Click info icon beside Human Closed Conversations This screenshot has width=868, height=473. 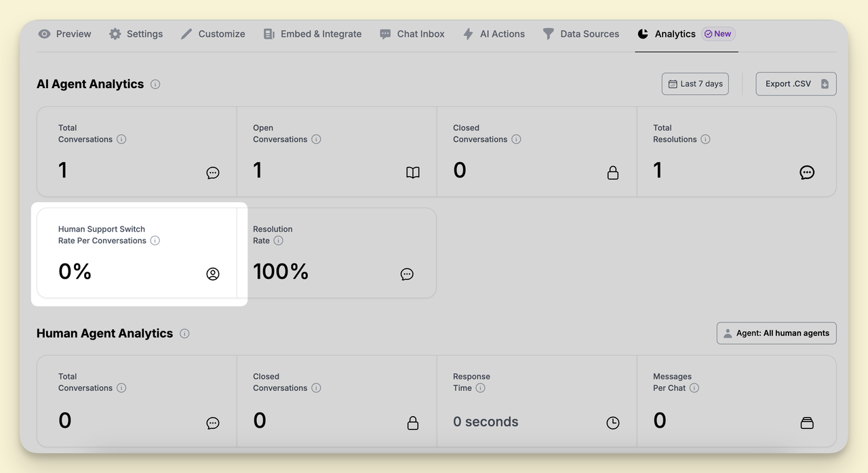click(x=316, y=388)
